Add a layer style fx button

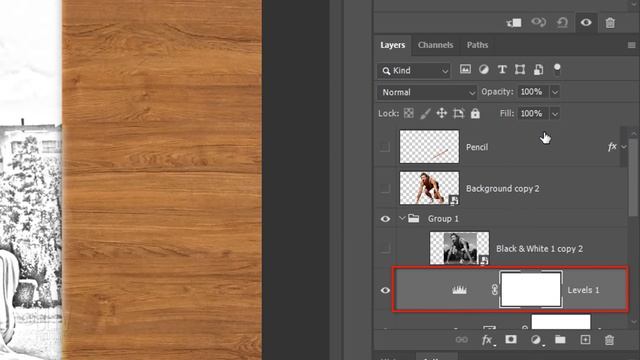(487, 340)
